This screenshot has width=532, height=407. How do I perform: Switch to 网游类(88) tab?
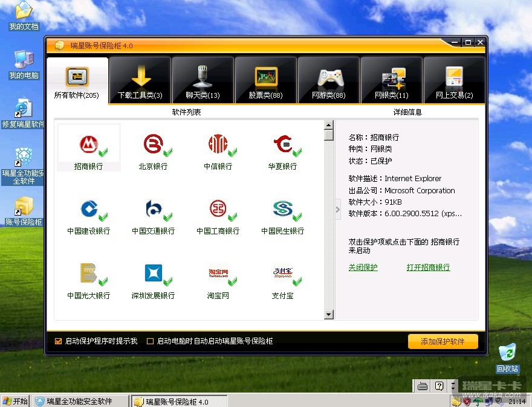click(328, 81)
